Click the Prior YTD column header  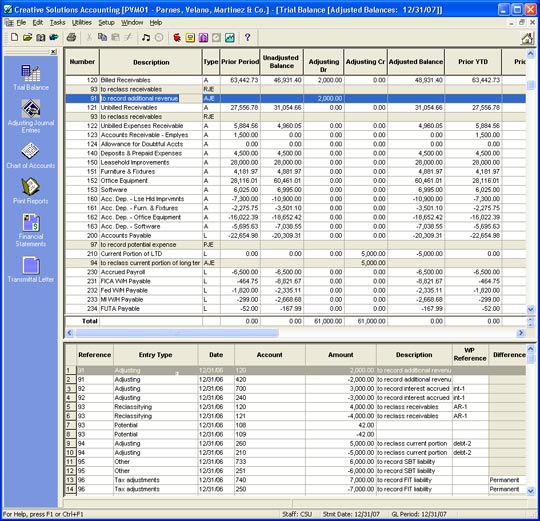(x=473, y=62)
